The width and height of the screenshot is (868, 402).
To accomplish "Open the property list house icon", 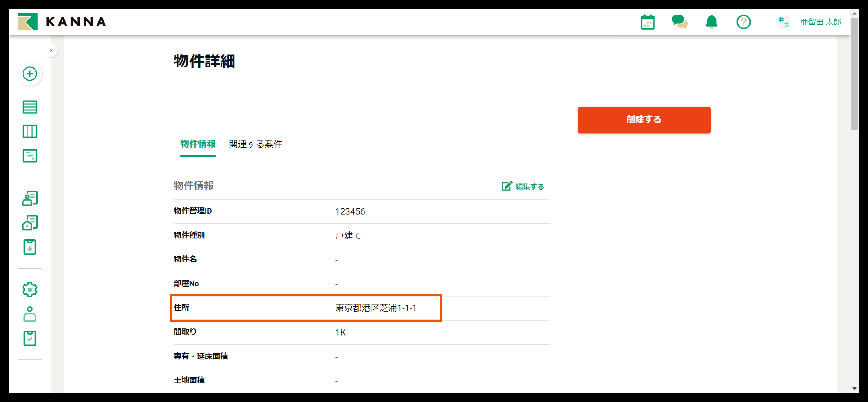I will tap(30, 223).
